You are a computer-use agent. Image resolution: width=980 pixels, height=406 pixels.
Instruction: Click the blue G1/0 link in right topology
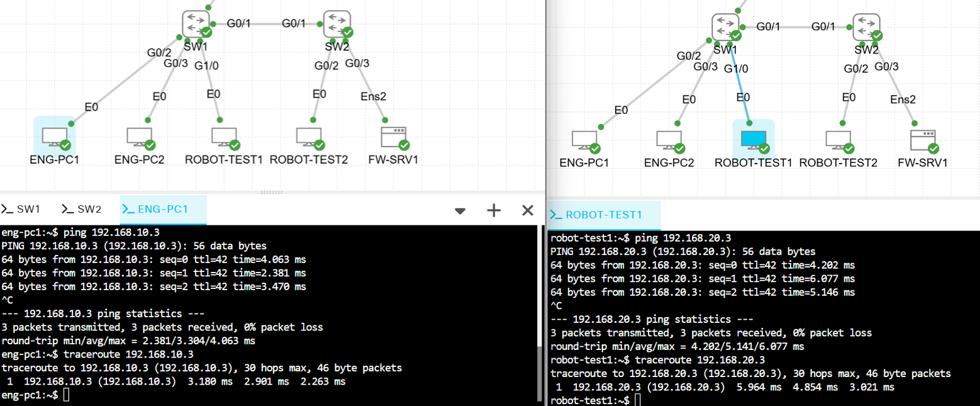(740, 82)
